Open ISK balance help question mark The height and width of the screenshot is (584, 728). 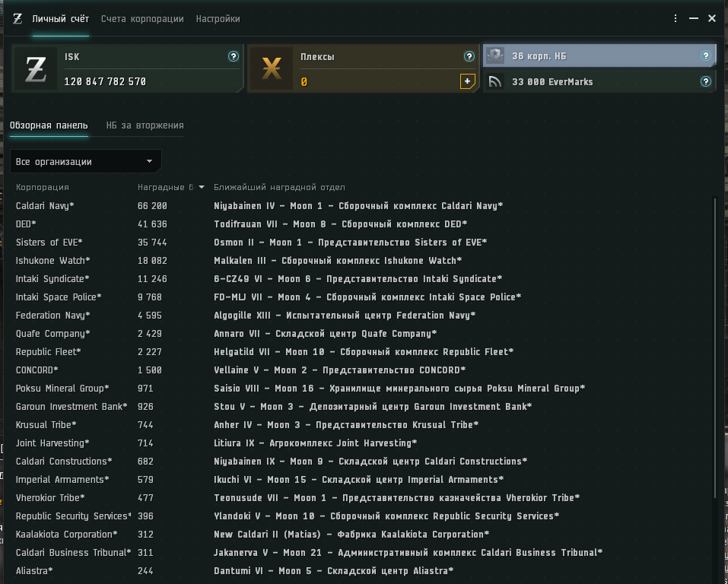coord(233,56)
